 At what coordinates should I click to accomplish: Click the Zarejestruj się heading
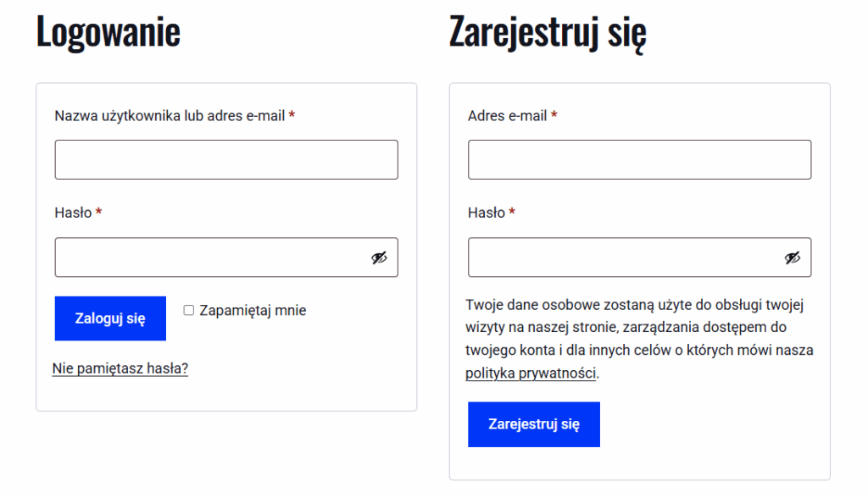(x=548, y=32)
